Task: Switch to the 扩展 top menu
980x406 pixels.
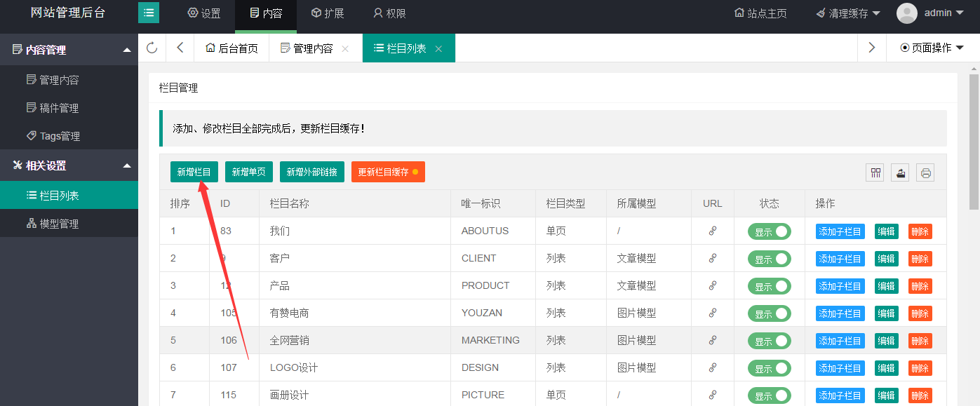Action: click(327, 13)
